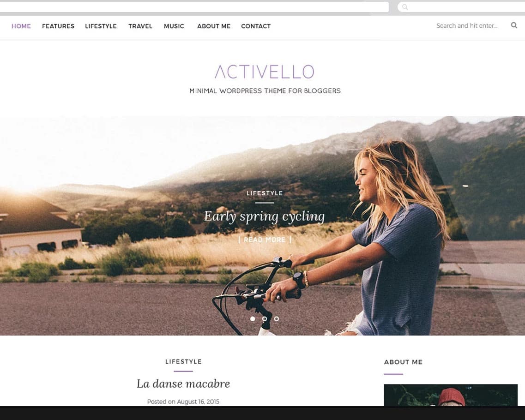Open the Music menu item
Screen dimensions: 525x420
click(x=174, y=26)
